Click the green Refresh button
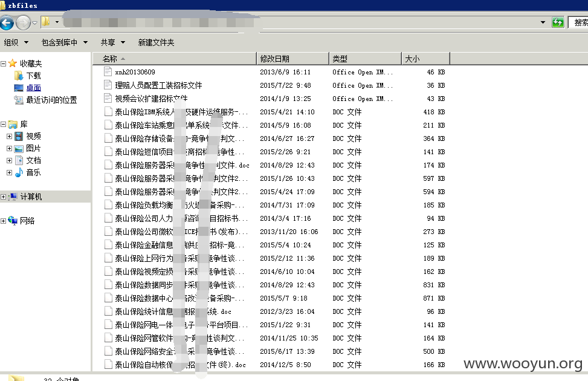This screenshot has width=588, height=381. 558,22
